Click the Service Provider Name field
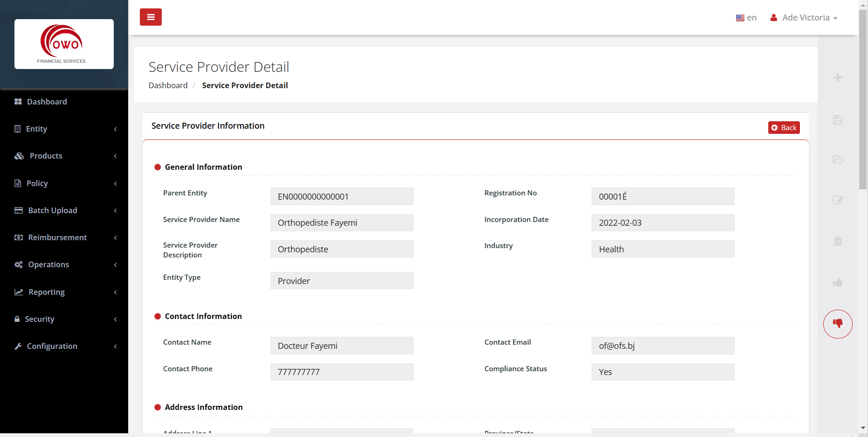This screenshot has width=868, height=437. [342, 222]
